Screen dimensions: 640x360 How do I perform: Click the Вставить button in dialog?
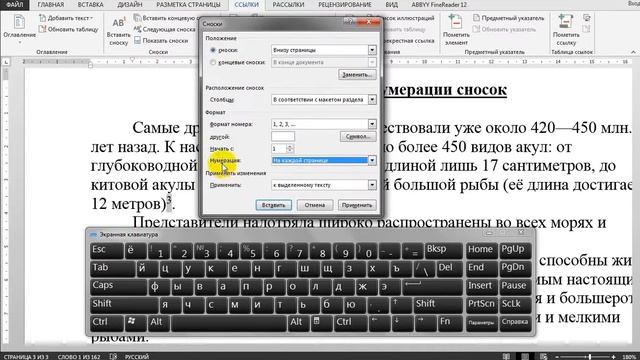[x=273, y=205]
